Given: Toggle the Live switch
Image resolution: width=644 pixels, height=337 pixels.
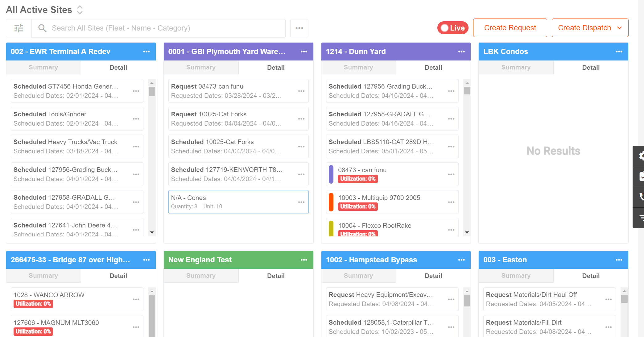Looking at the screenshot, I should point(453,28).
